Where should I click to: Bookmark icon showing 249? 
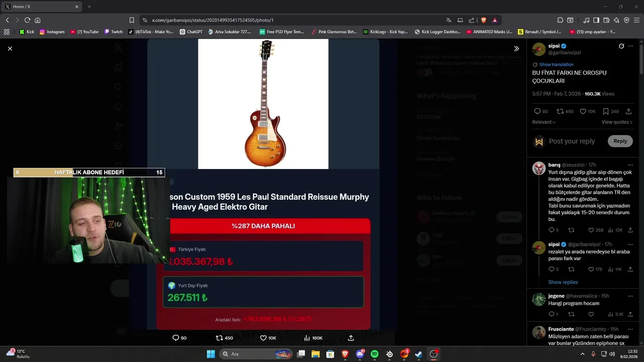click(x=606, y=111)
